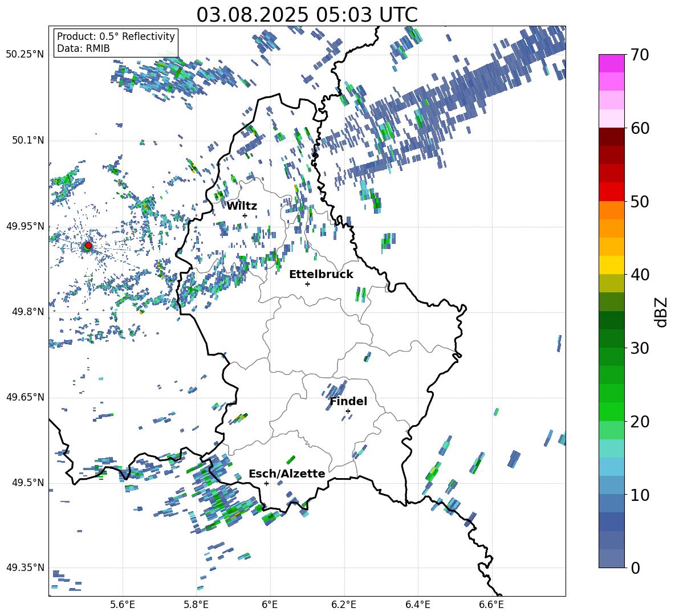Click the orange colorbar segment below 50
This screenshot has height=616, width=675.
click(x=611, y=210)
